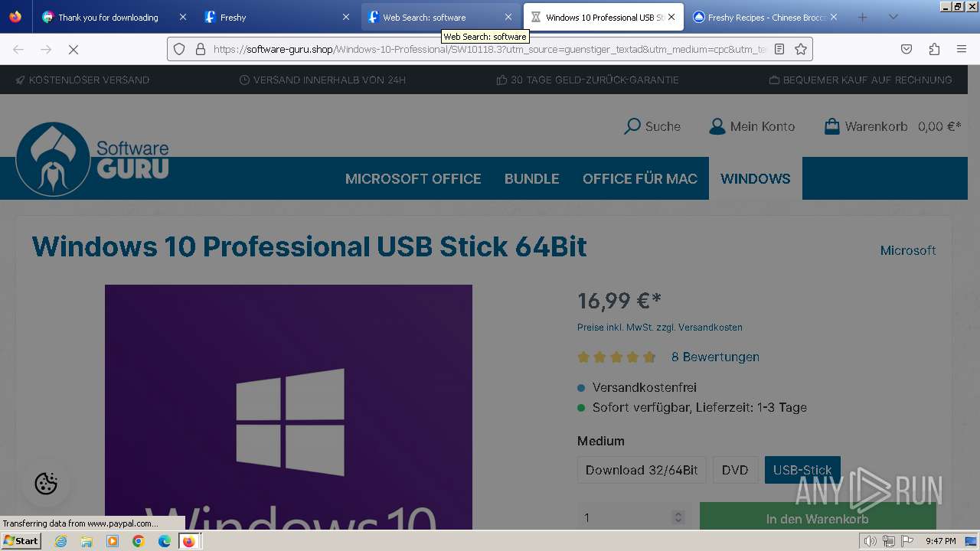
Task: Click the volume speaker tray icon
Action: click(x=871, y=541)
